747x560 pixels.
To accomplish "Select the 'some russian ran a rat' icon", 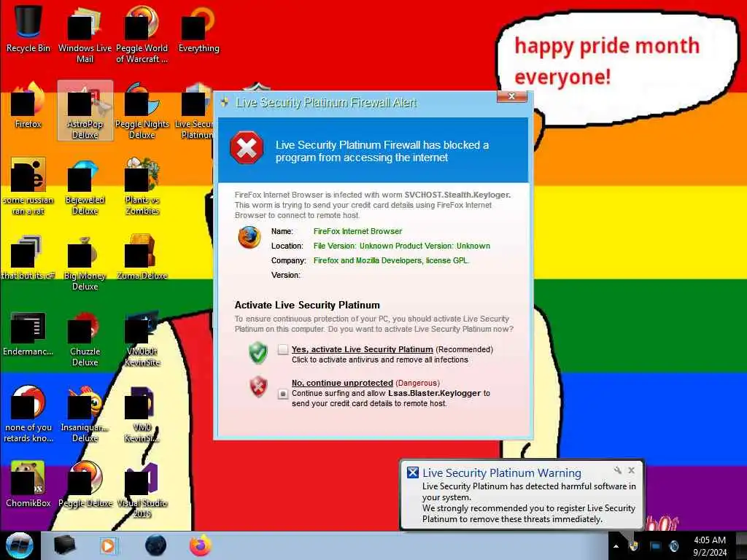I will 28,187.
